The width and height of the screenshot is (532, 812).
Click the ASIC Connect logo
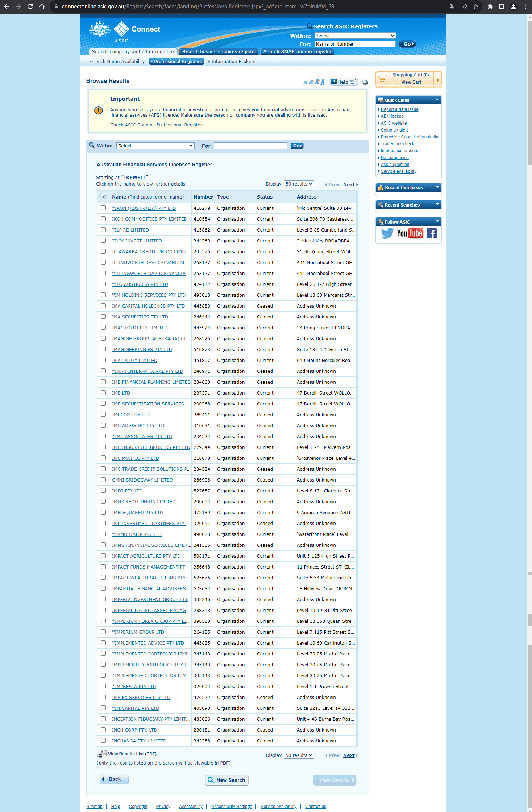click(x=125, y=32)
